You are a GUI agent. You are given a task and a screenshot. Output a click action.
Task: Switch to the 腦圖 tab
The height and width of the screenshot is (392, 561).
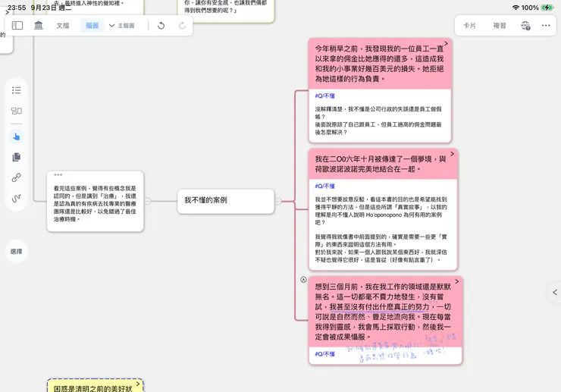pyautogui.click(x=92, y=26)
